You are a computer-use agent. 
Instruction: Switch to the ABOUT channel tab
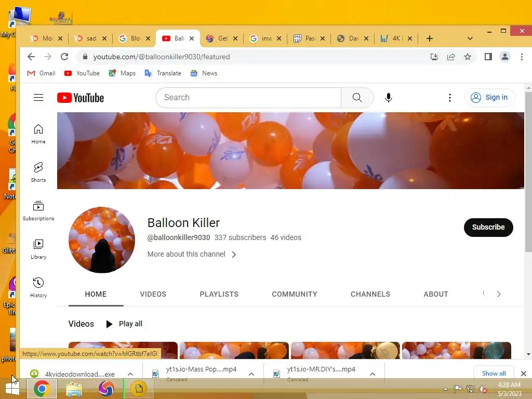(436, 294)
